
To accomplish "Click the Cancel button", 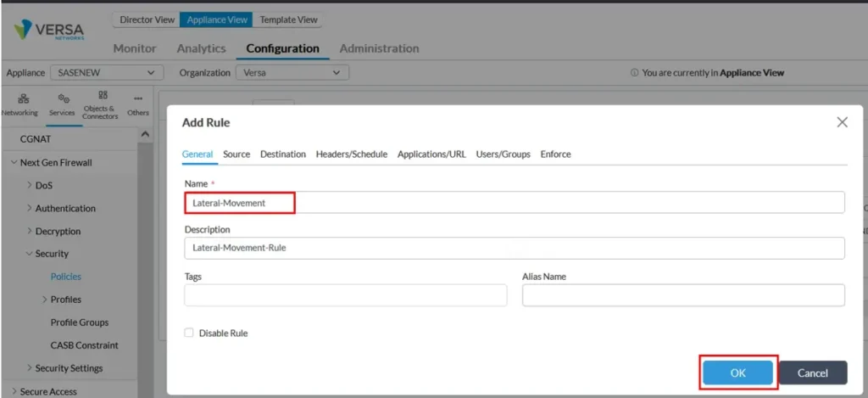I will pos(812,373).
